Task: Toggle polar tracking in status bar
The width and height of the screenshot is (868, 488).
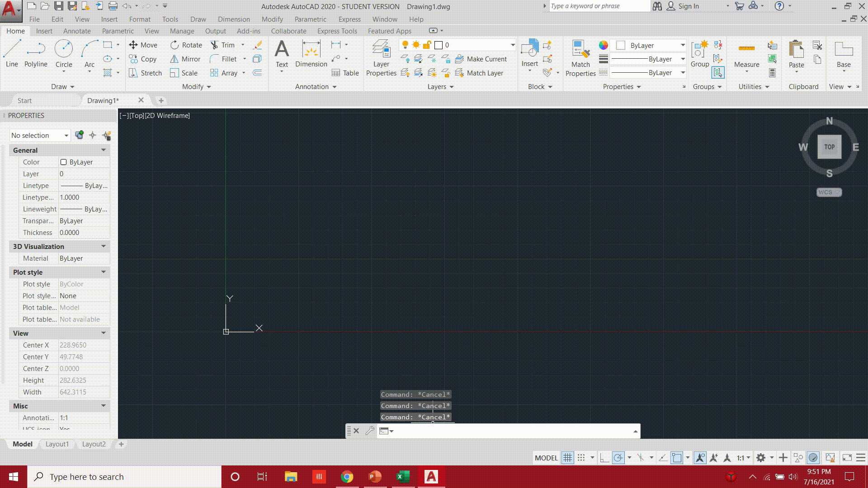Action: [618, 458]
